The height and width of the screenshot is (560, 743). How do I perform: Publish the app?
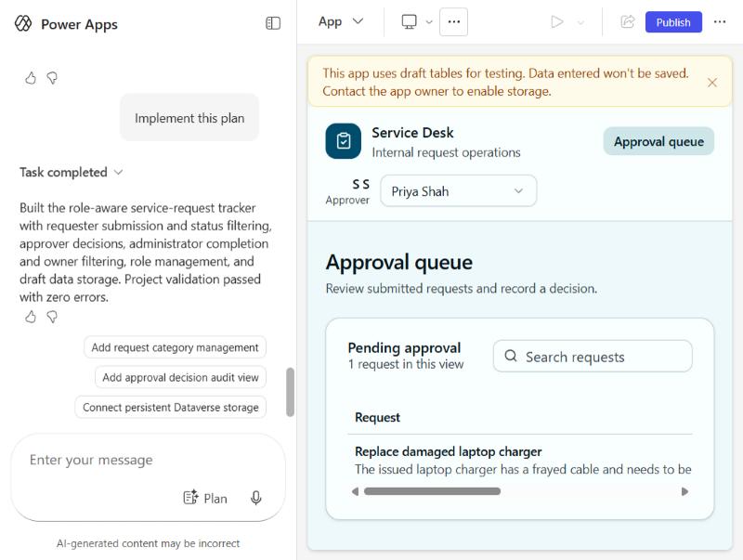click(673, 22)
